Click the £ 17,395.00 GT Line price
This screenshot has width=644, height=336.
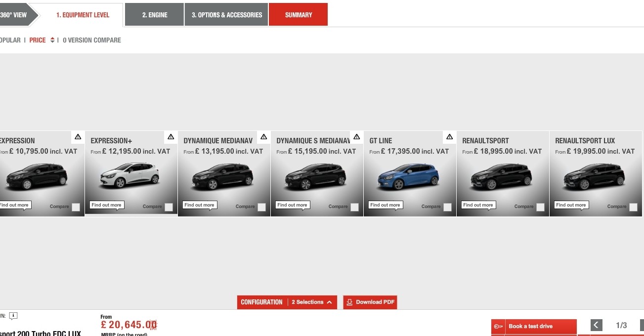coord(400,151)
